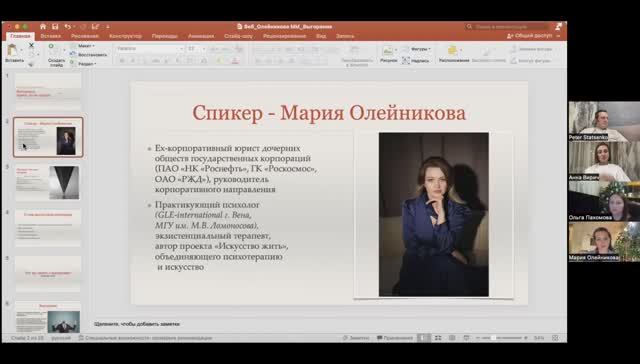Select slide 4 thumbnail
The height and width of the screenshot is (364, 640).
48,228
